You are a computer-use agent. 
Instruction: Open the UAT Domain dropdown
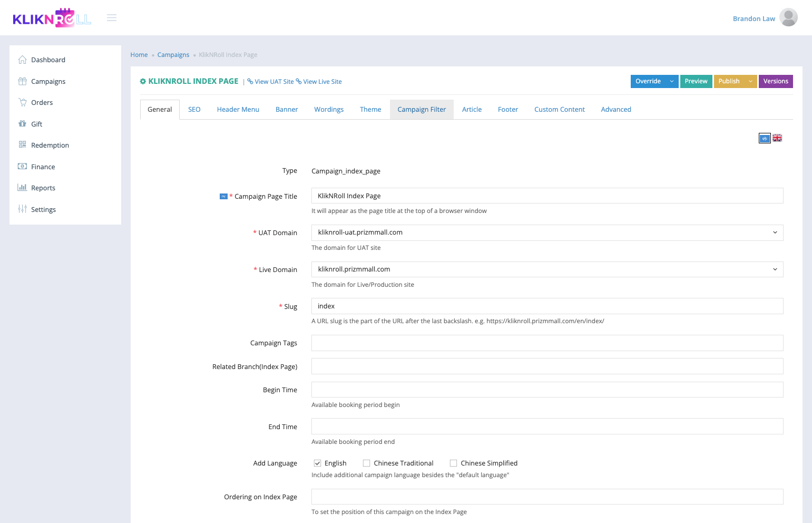point(547,233)
